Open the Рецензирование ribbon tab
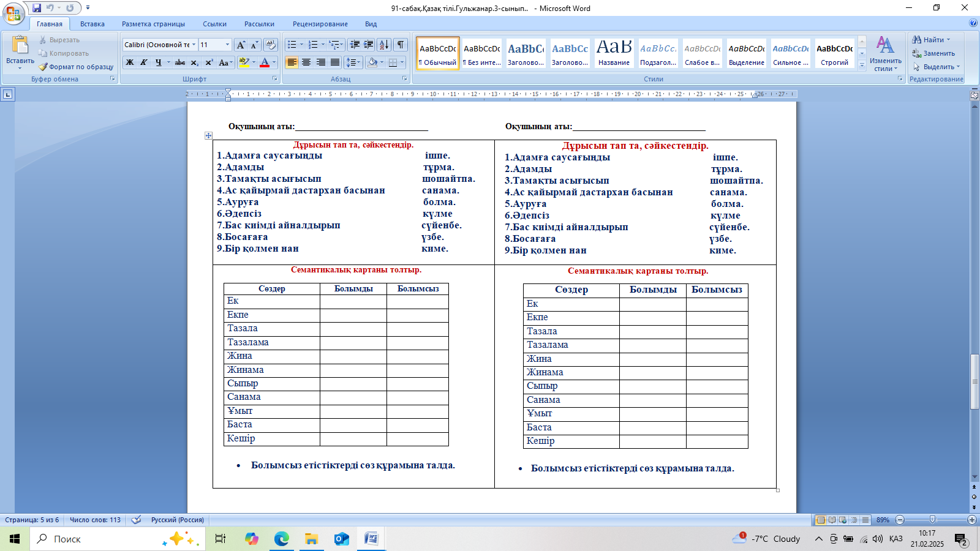 pos(320,24)
